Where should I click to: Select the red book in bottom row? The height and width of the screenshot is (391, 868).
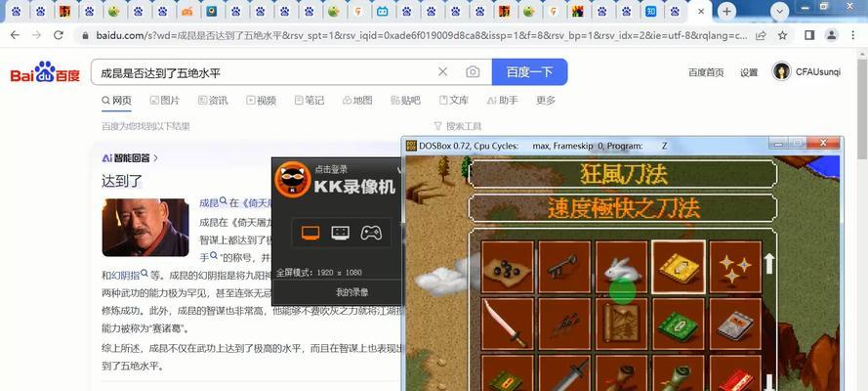pos(735,372)
